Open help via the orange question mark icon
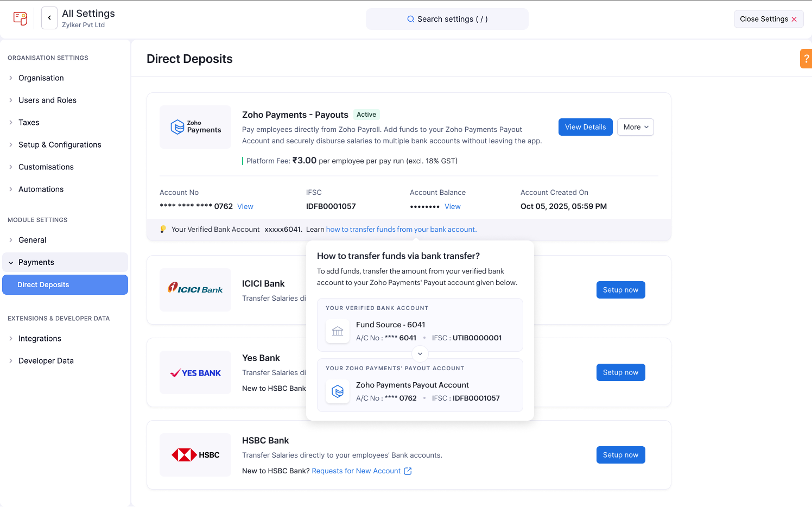 coord(806,58)
